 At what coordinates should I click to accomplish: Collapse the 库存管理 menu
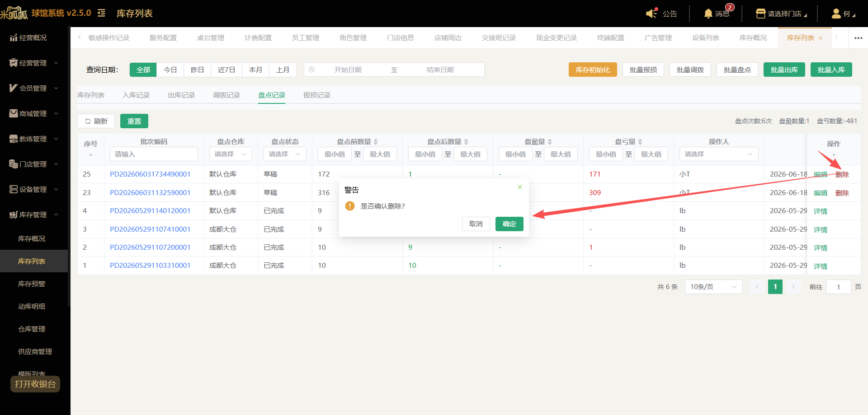pyautogui.click(x=34, y=215)
